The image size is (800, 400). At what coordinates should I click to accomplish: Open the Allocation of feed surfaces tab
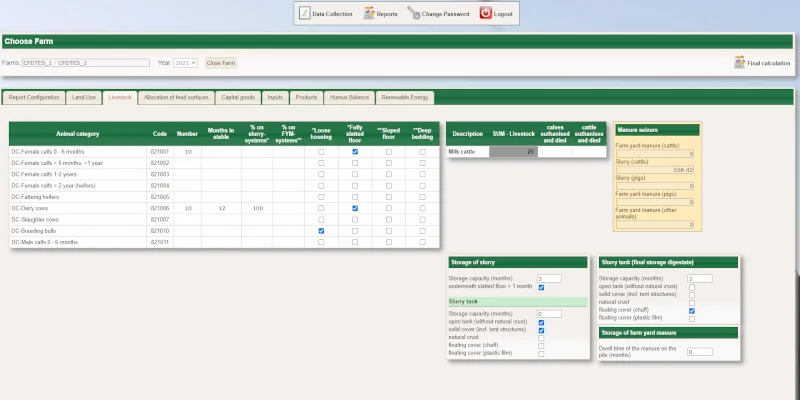pyautogui.click(x=174, y=97)
